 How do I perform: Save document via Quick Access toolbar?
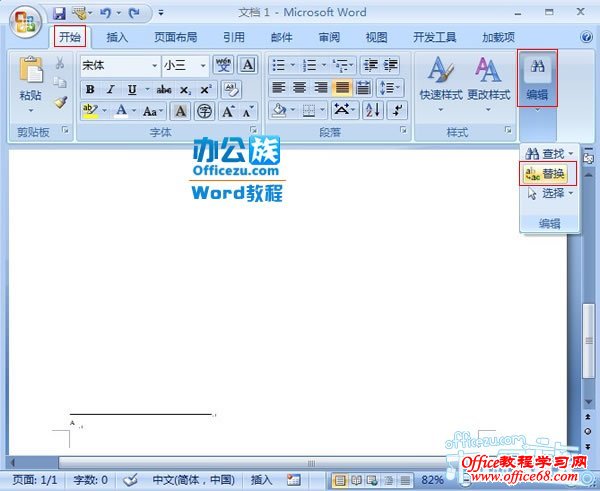click(x=59, y=14)
